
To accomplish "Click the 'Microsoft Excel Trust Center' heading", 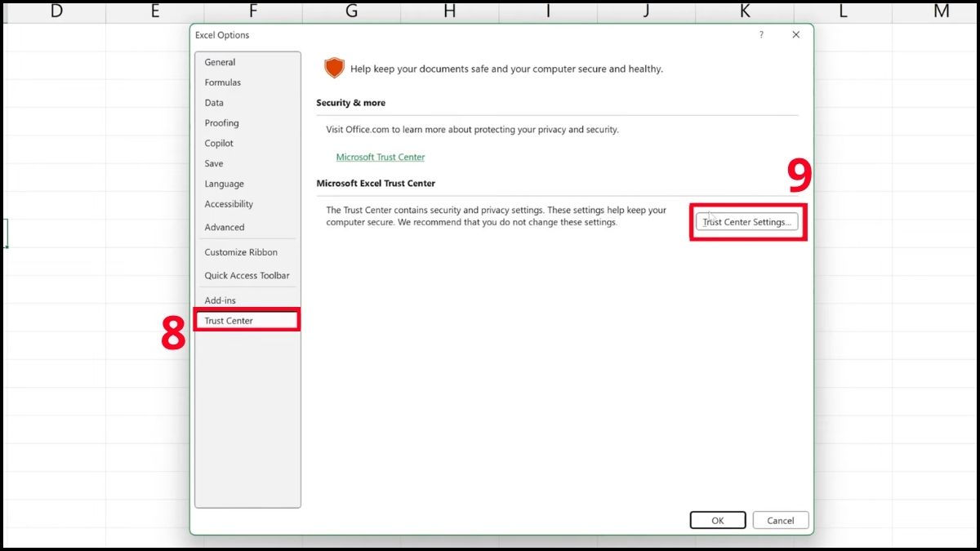I will (x=376, y=184).
